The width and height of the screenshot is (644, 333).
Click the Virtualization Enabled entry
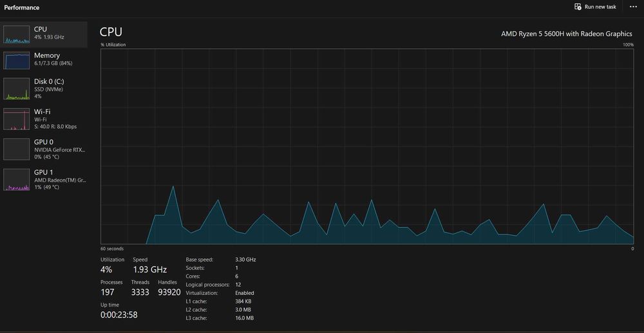point(220,293)
